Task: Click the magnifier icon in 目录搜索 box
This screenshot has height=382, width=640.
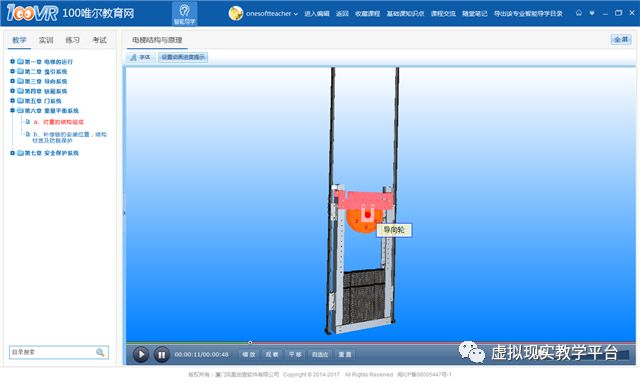Action: coord(100,352)
